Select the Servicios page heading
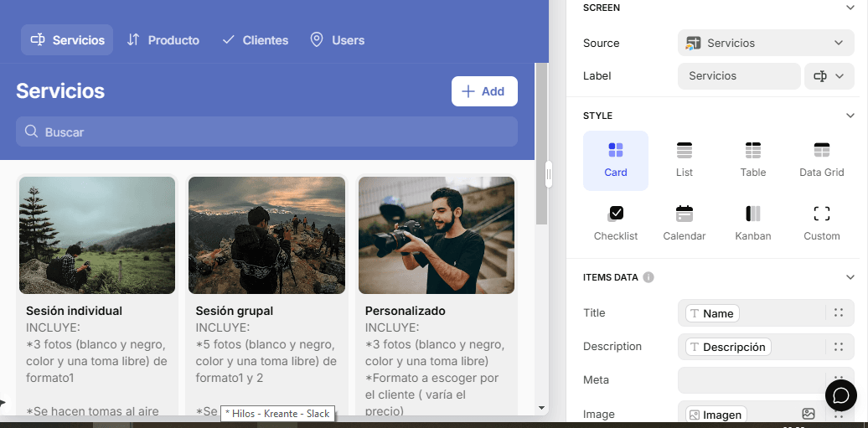This screenshot has width=868, height=428. coord(60,90)
